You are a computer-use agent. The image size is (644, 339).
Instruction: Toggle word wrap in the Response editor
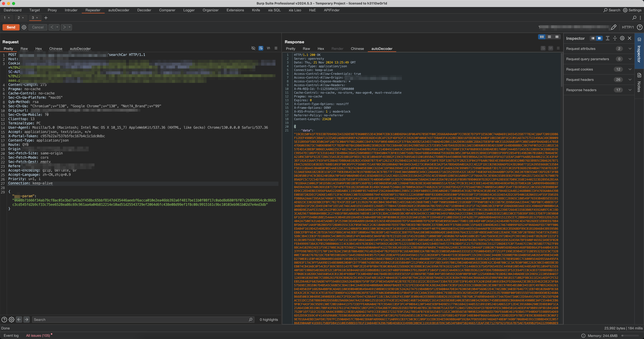tap(543, 48)
